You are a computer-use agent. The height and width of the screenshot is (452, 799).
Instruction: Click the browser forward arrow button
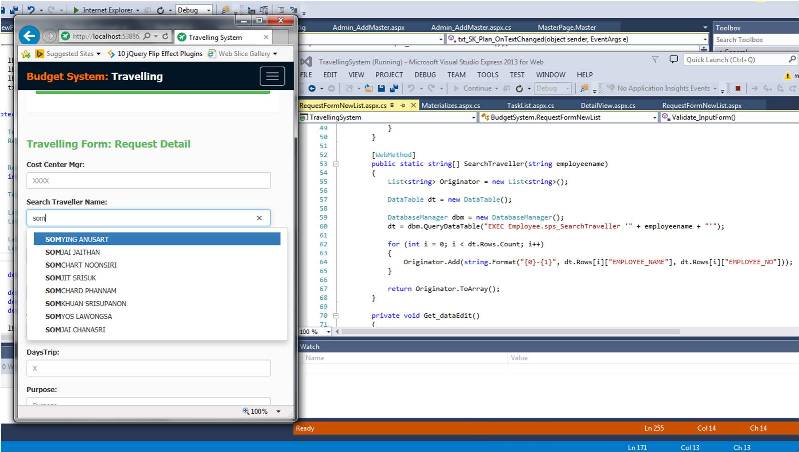(x=49, y=36)
